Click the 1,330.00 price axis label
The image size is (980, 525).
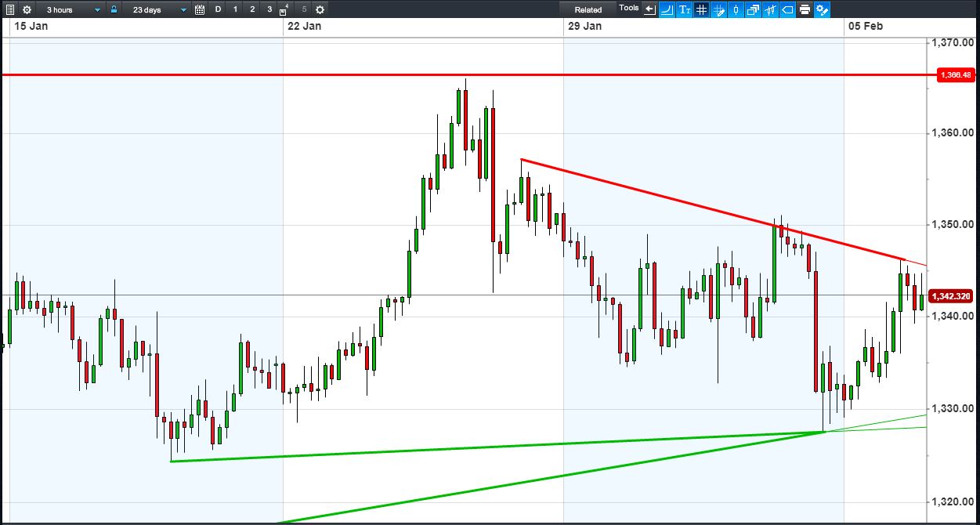click(954, 409)
